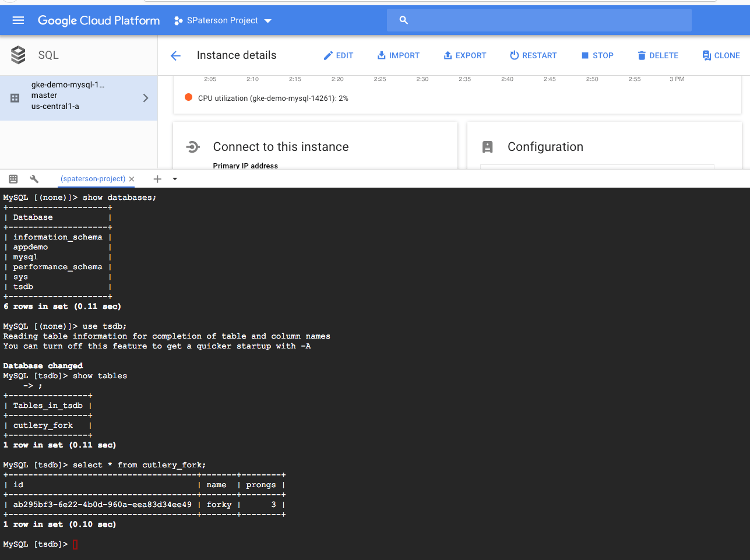750x560 pixels.
Task: Open the Google Cloud Platform navigation menu
Action: (x=17, y=20)
